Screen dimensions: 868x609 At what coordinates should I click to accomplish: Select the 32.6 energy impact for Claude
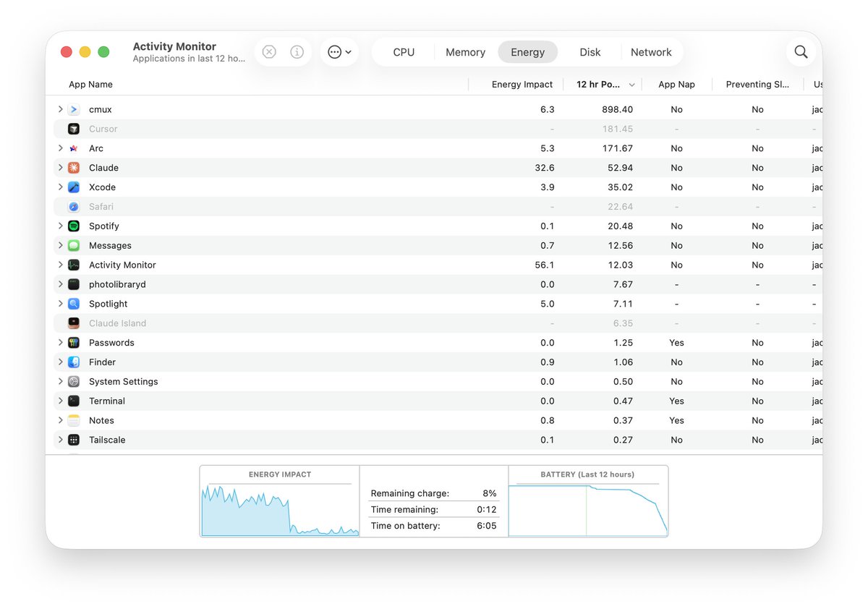(x=545, y=168)
